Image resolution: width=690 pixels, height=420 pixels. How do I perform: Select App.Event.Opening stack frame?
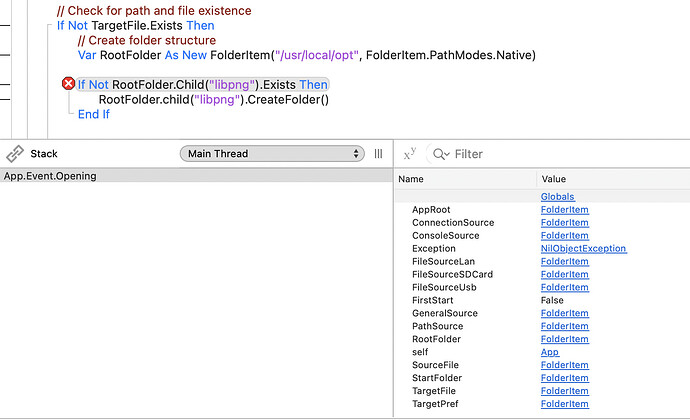coord(196,176)
